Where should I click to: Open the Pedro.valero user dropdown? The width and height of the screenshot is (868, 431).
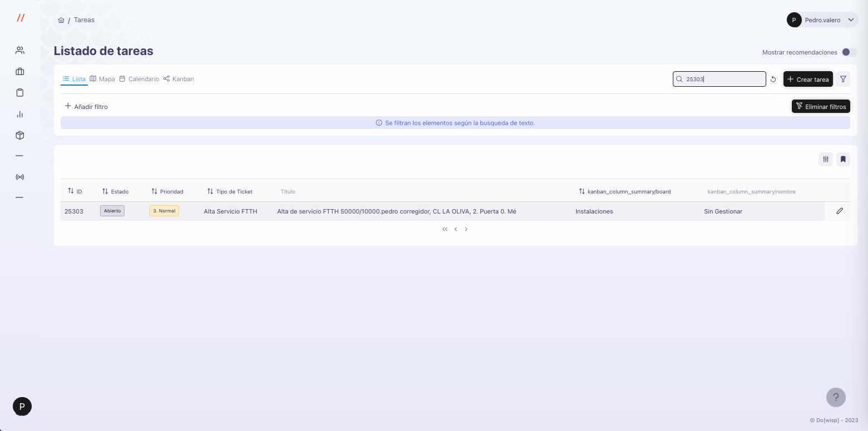point(822,20)
